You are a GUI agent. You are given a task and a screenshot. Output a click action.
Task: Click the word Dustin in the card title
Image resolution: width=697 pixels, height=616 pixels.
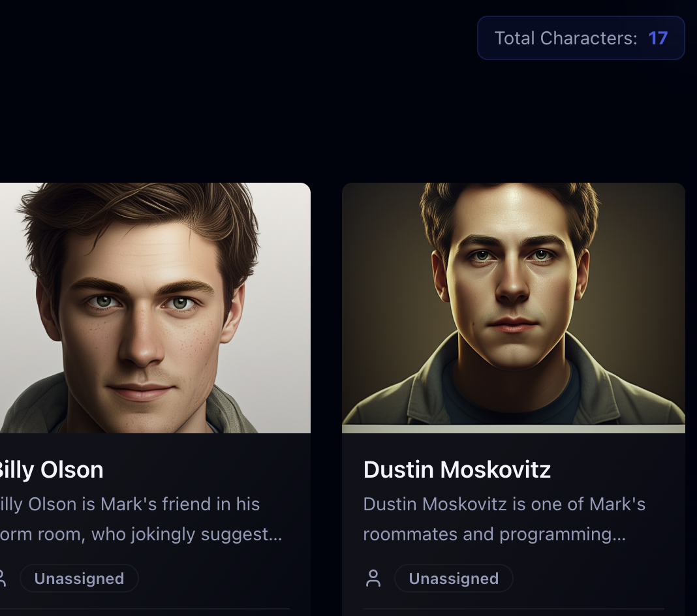coord(398,469)
